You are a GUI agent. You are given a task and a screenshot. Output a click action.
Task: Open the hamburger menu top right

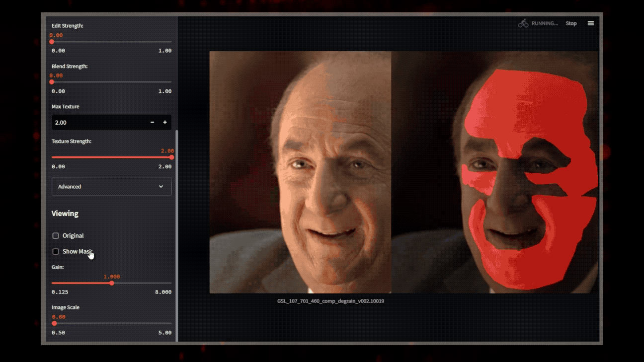(x=591, y=23)
